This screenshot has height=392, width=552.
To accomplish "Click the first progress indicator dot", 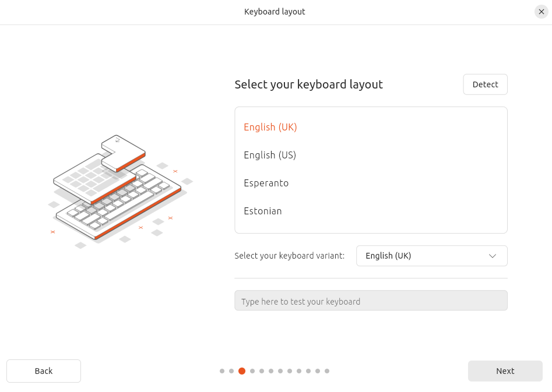I will click(x=221, y=370).
